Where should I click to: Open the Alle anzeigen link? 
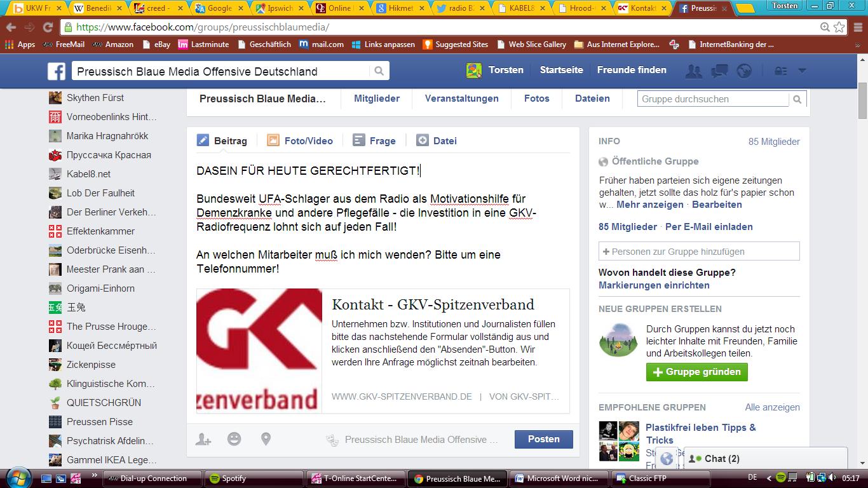tap(772, 407)
